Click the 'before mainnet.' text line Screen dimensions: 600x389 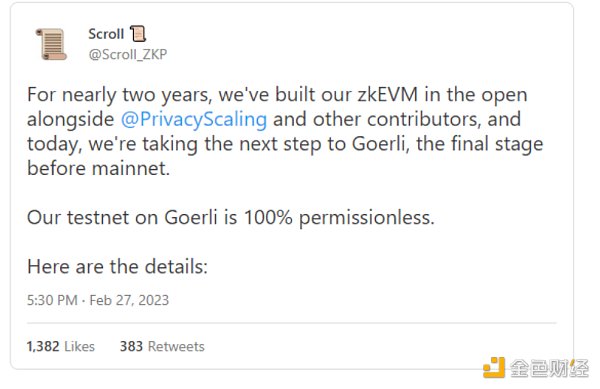click(98, 168)
